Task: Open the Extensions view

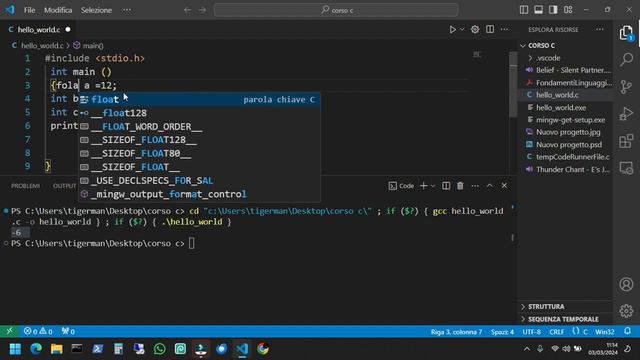Action: click(x=626, y=141)
